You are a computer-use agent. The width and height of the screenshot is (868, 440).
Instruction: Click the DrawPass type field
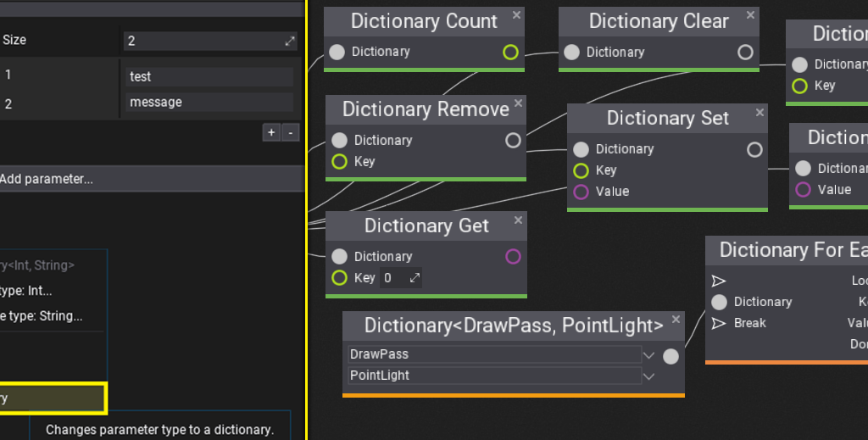[495, 354]
